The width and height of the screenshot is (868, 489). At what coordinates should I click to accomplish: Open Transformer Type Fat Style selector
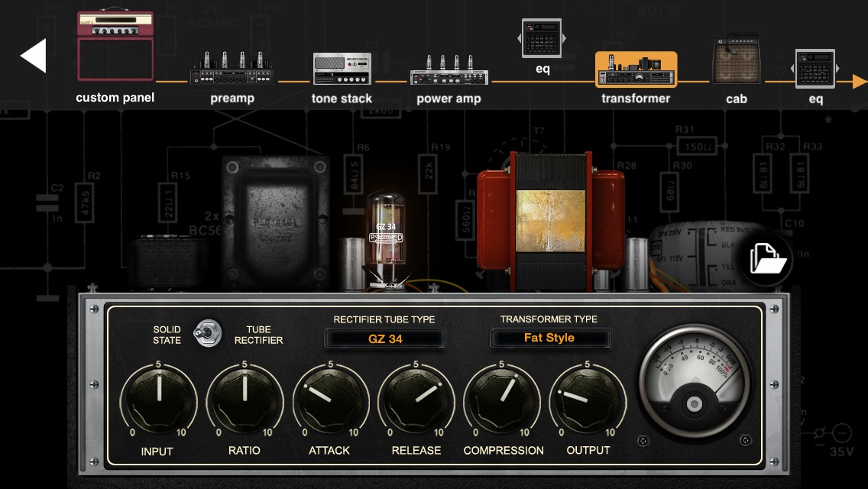[549, 338]
